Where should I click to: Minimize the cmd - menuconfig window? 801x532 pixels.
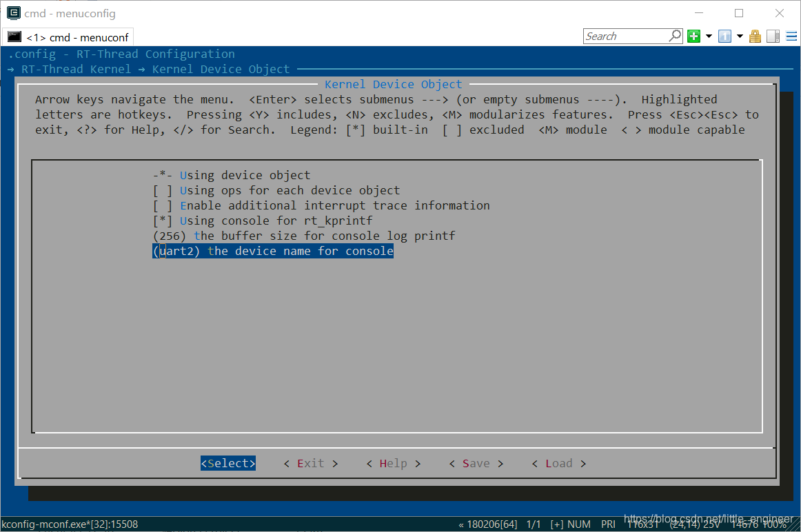[699, 13]
